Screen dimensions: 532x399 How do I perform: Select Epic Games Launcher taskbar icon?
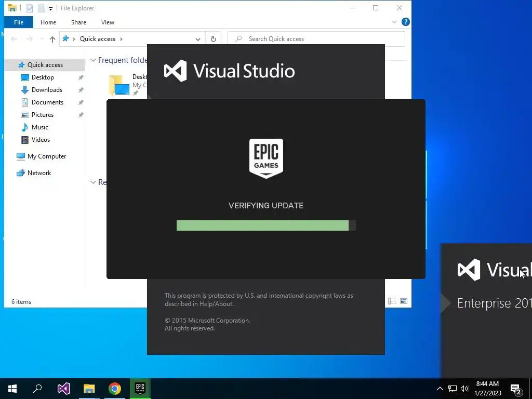click(140, 388)
